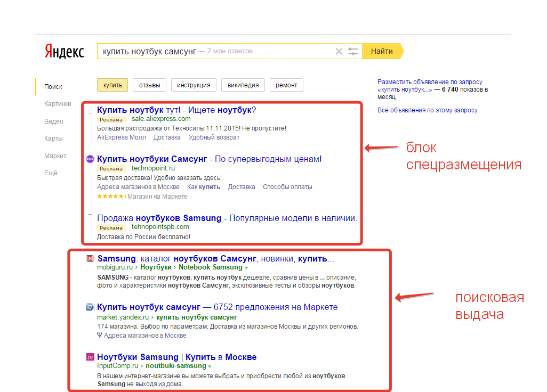Click 'Все объявления по этому запросу' link

click(x=428, y=110)
